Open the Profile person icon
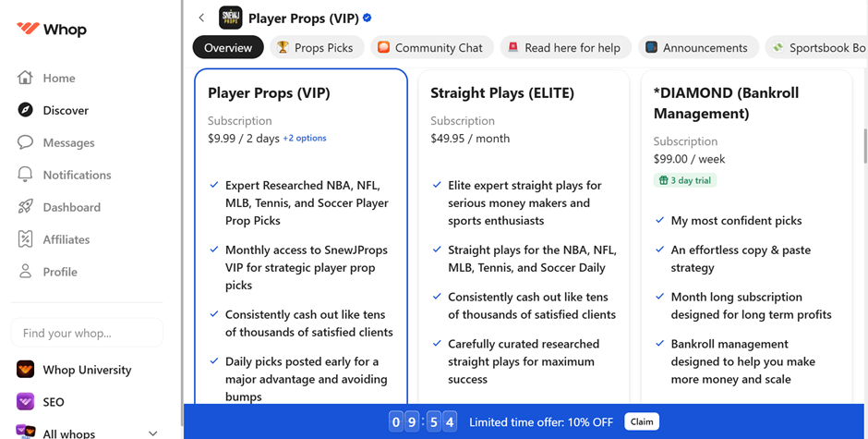Image resolution: width=868 pixels, height=439 pixels. [25, 272]
